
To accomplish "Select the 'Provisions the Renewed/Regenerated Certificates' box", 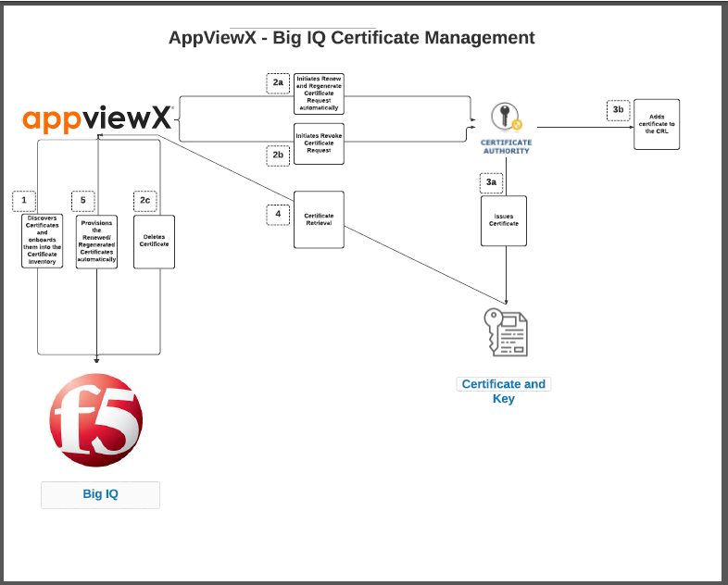I will click(x=96, y=242).
